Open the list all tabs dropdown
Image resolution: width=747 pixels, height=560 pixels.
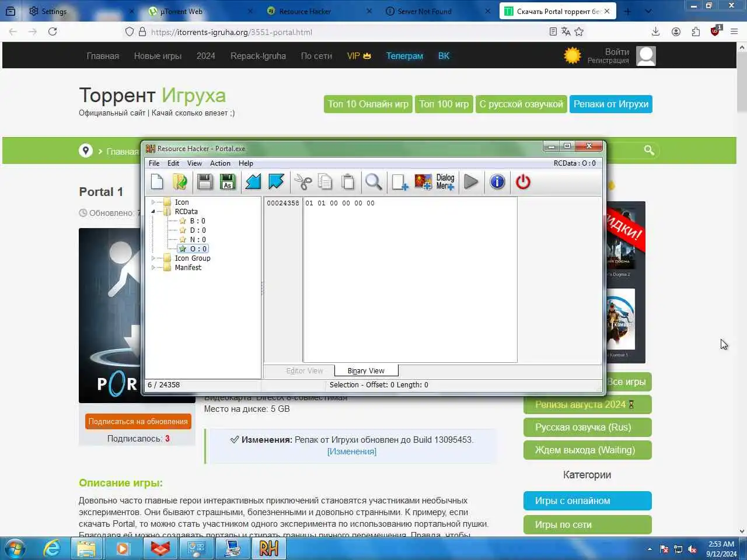click(x=648, y=11)
